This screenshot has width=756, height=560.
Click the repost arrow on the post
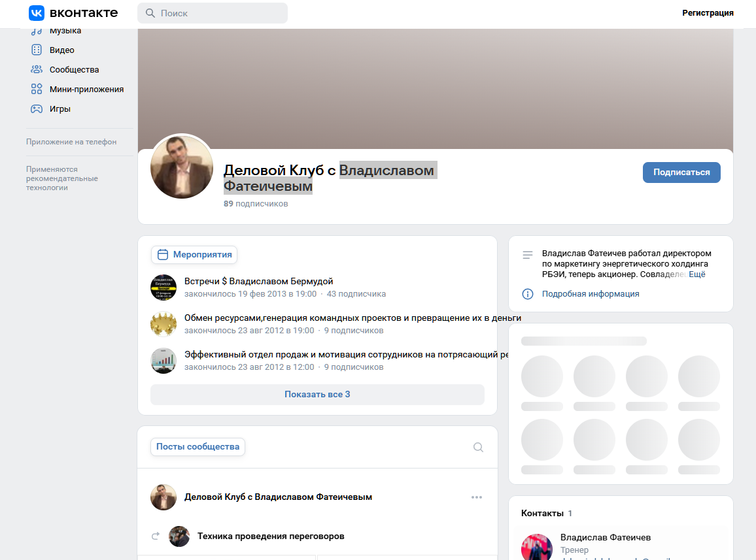155,536
